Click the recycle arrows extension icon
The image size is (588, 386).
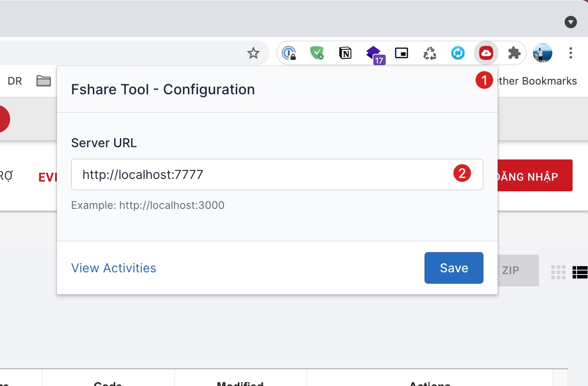tap(430, 53)
